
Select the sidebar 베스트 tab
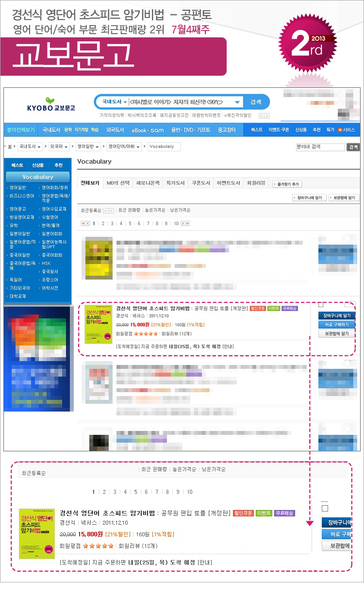point(17,165)
